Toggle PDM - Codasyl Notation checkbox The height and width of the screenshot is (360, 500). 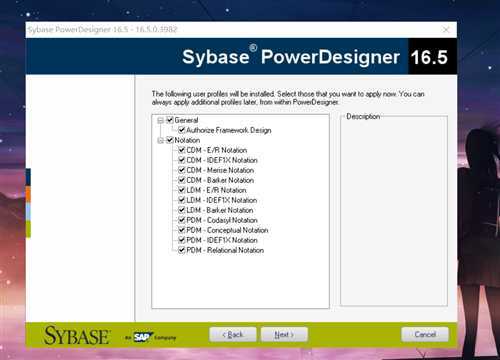(x=182, y=220)
